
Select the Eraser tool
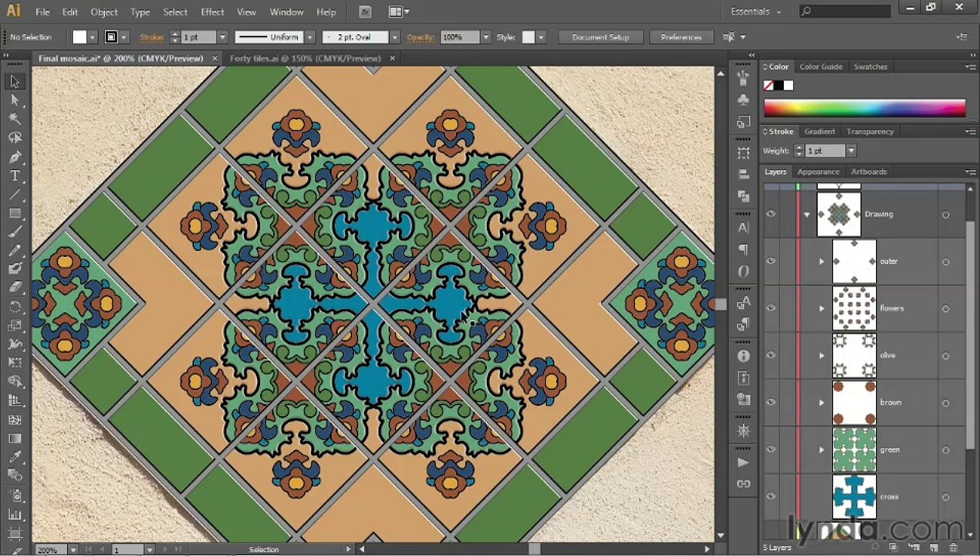pos(15,287)
